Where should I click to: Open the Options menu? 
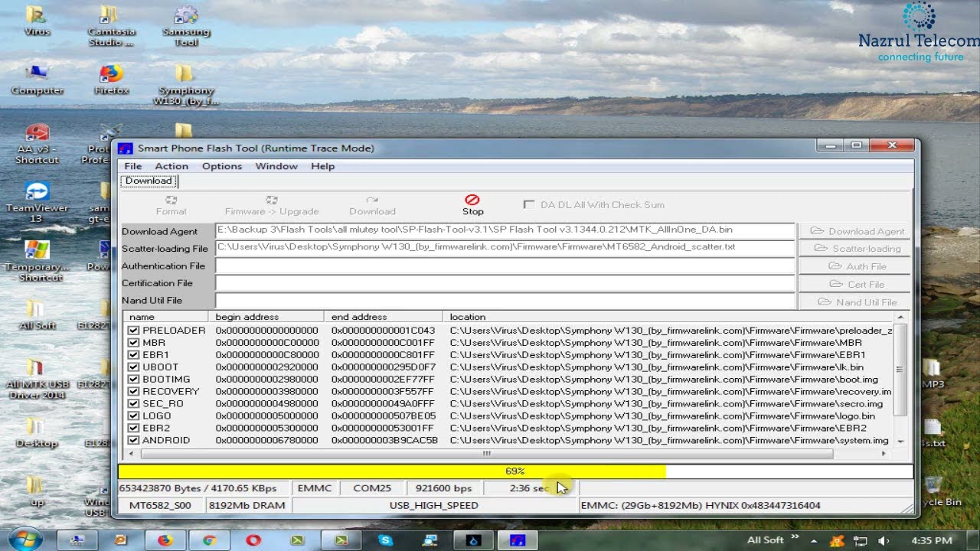click(222, 166)
